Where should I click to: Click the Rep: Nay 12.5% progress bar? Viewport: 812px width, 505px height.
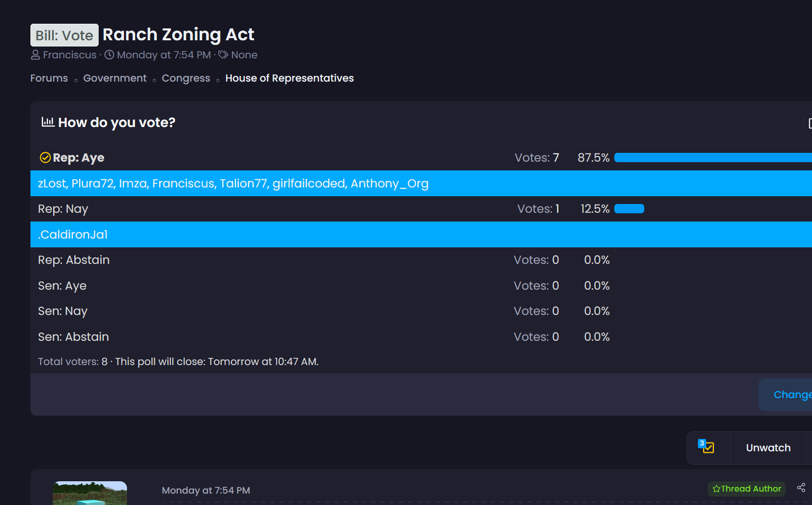pyautogui.click(x=629, y=209)
